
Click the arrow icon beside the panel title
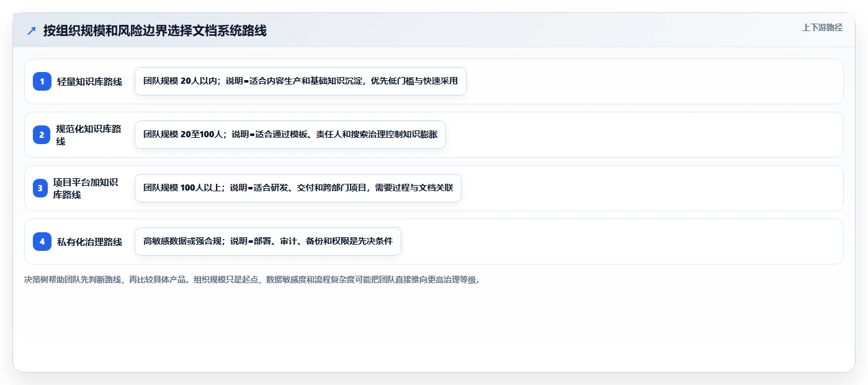pos(32,31)
